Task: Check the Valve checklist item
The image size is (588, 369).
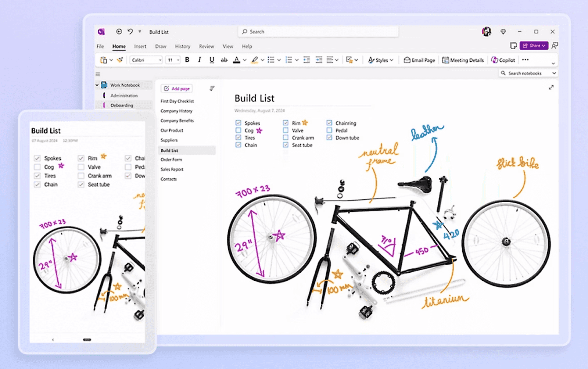Action: [285, 130]
